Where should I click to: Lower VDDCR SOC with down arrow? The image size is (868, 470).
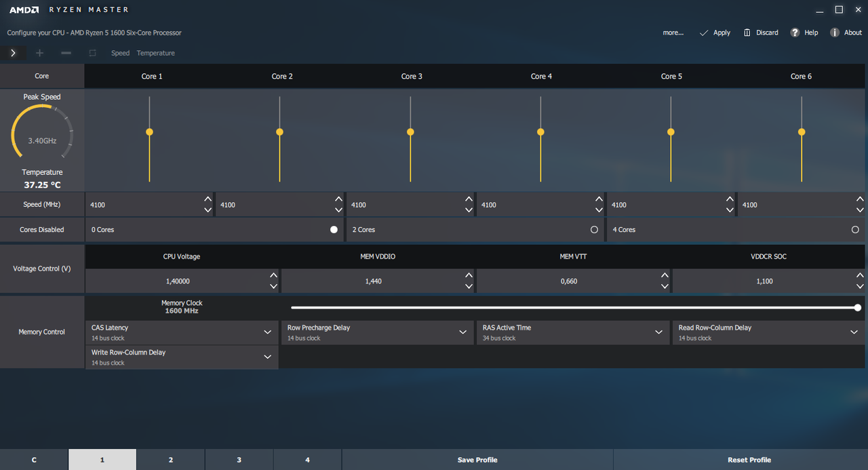pos(860,286)
